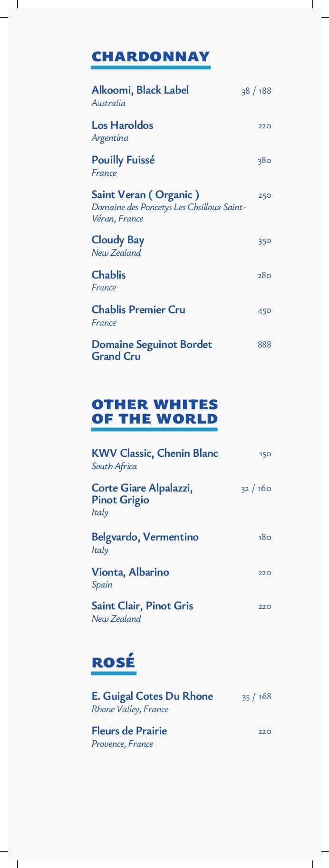Click the 35 / 168 rosé price
The image size is (329, 868).
[x=256, y=697]
